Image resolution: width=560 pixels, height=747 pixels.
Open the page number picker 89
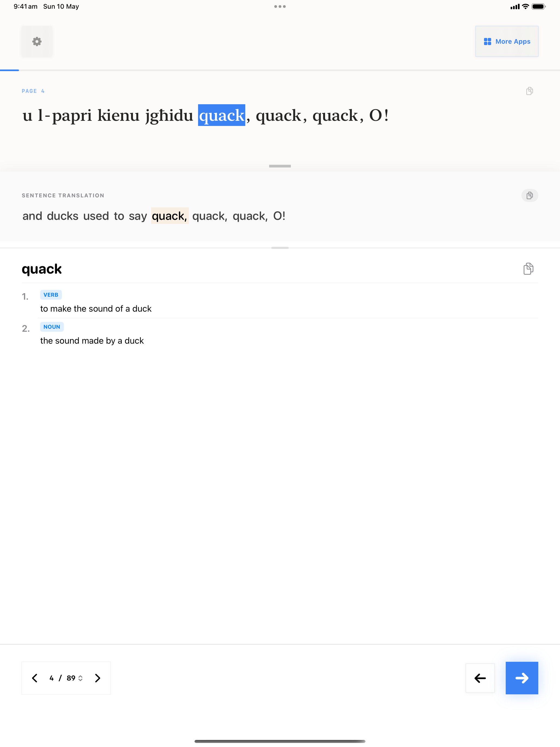pos(75,678)
